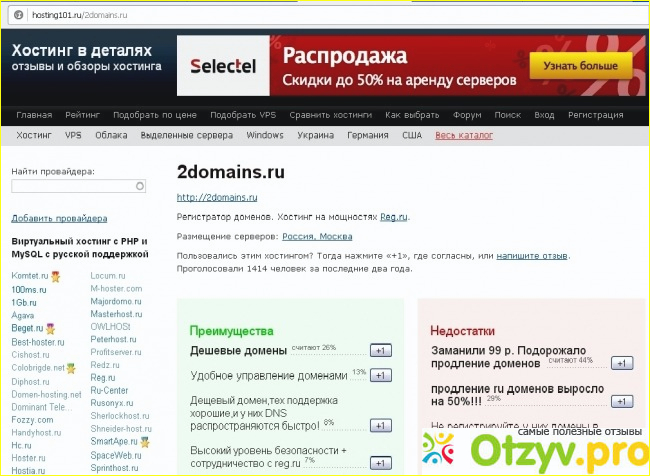Open "Весь каталог" link

point(464,135)
